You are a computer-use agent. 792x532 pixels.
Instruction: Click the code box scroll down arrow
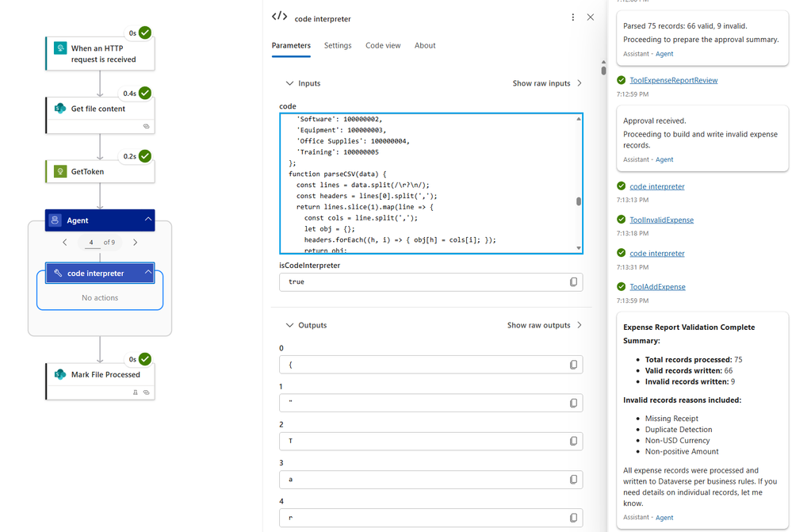(578, 247)
